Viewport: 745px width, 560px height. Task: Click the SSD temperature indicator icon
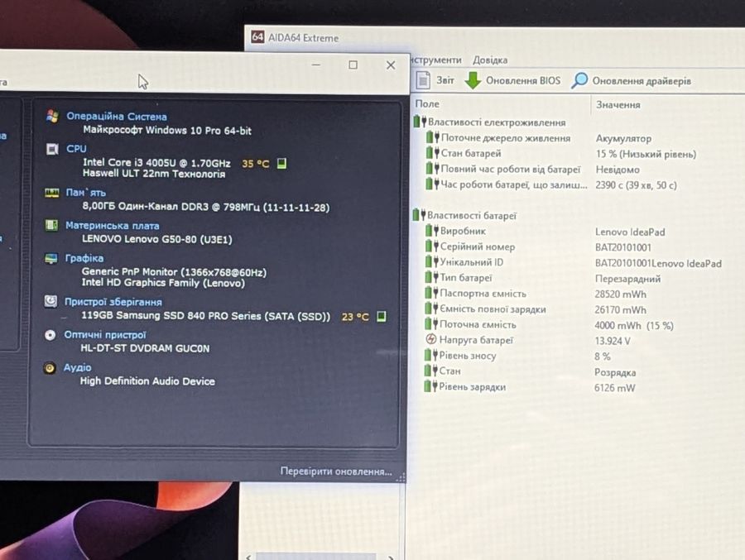point(381,316)
